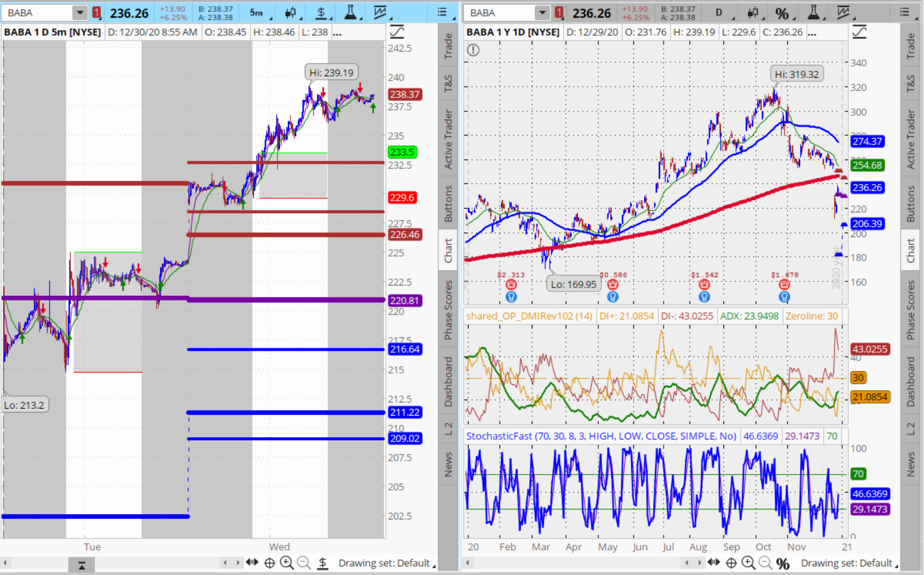
Task: Open studies flask icon in left chart toolbar
Action: pos(350,12)
